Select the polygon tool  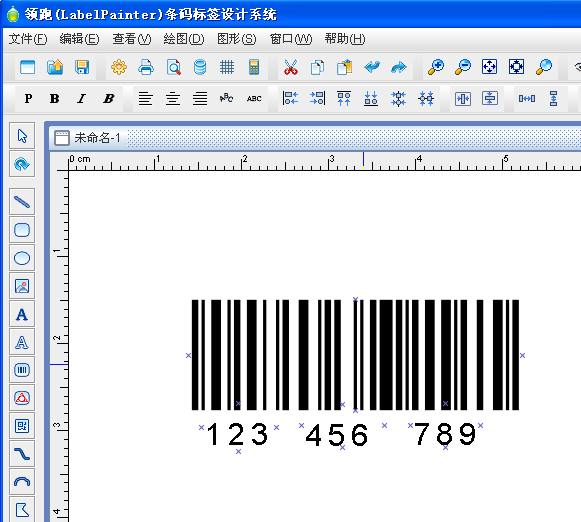point(22,510)
